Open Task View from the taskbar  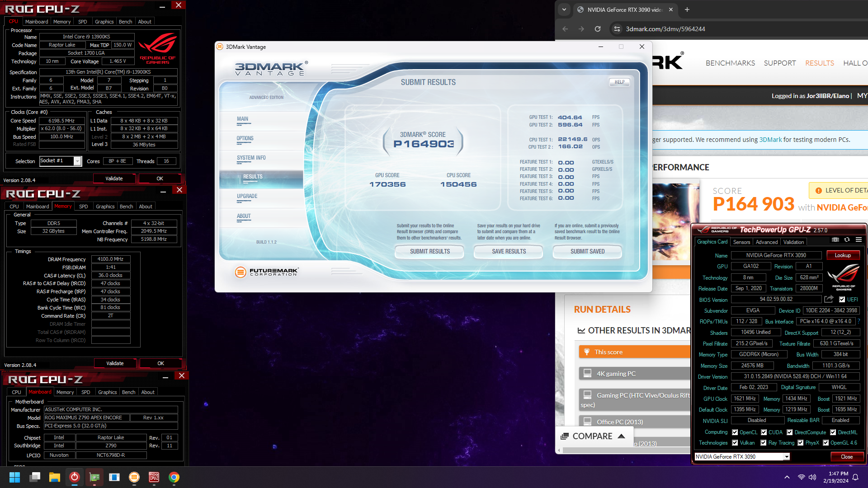point(35,477)
